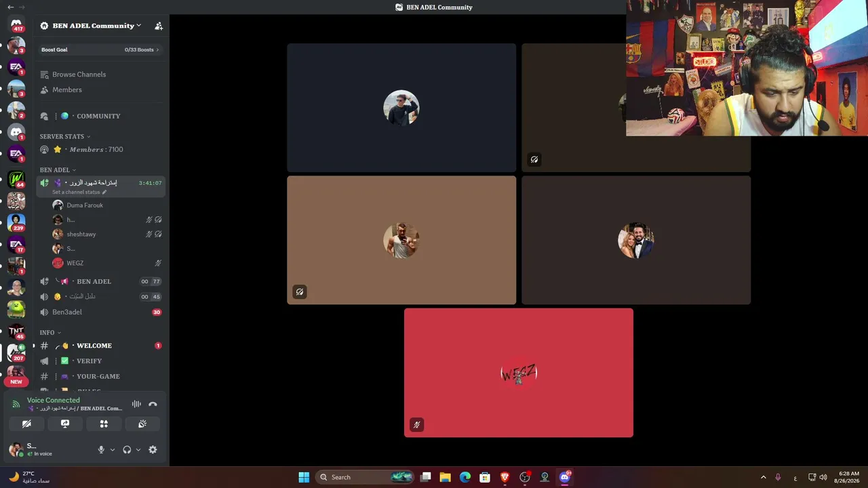Toggle noise suppression waveform icon

[x=136, y=404]
